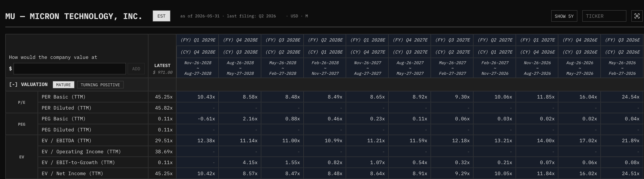Select the (FY) Q3 2027E column header
The height and width of the screenshot is (179, 644).
pyautogui.click(x=452, y=40)
